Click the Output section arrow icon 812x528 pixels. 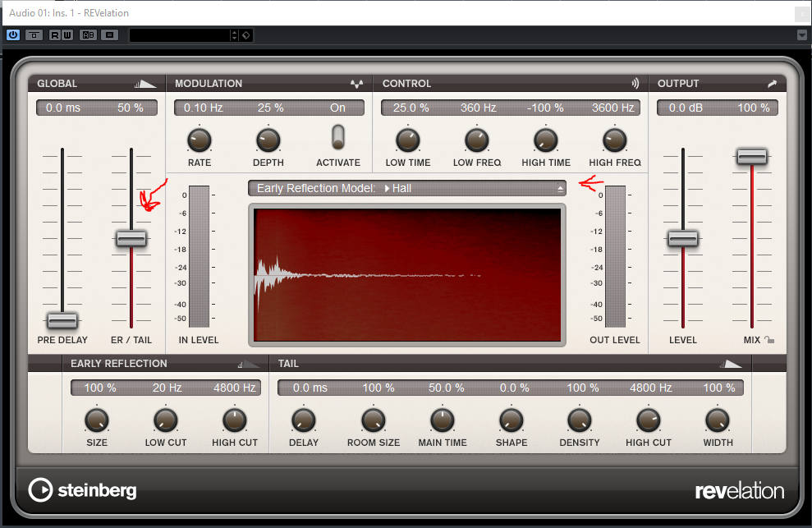tap(772, 84)
